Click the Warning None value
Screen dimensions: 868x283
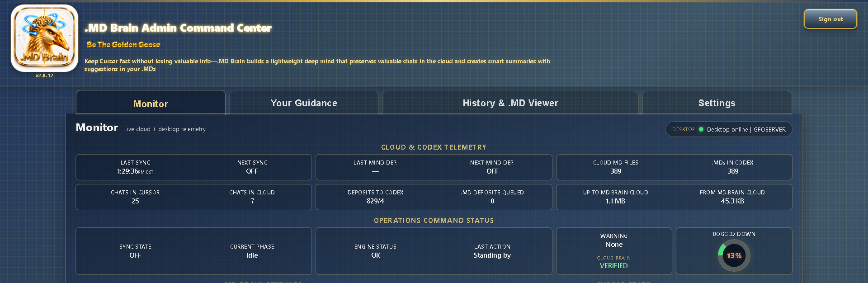tap(614, 245)
